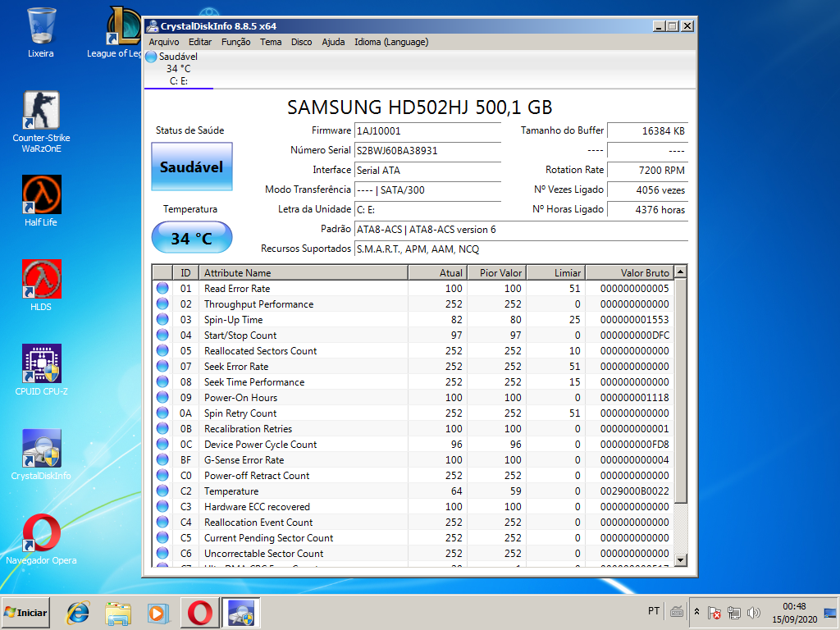Click the Attribute Name column header
Viewport: 840px width, 630px height.
(x=304, y=272)
